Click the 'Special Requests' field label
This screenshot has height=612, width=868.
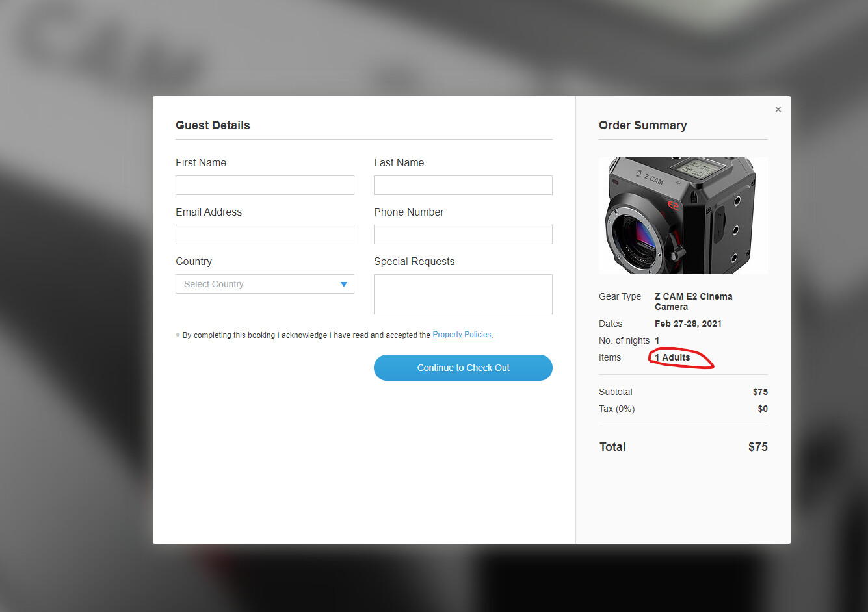(x=414, y=261)
